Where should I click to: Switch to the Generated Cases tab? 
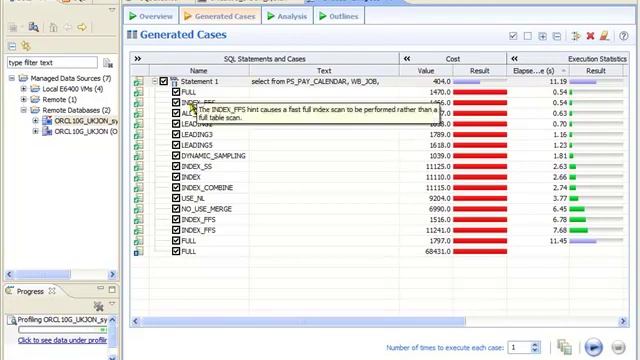pos(220,16)
